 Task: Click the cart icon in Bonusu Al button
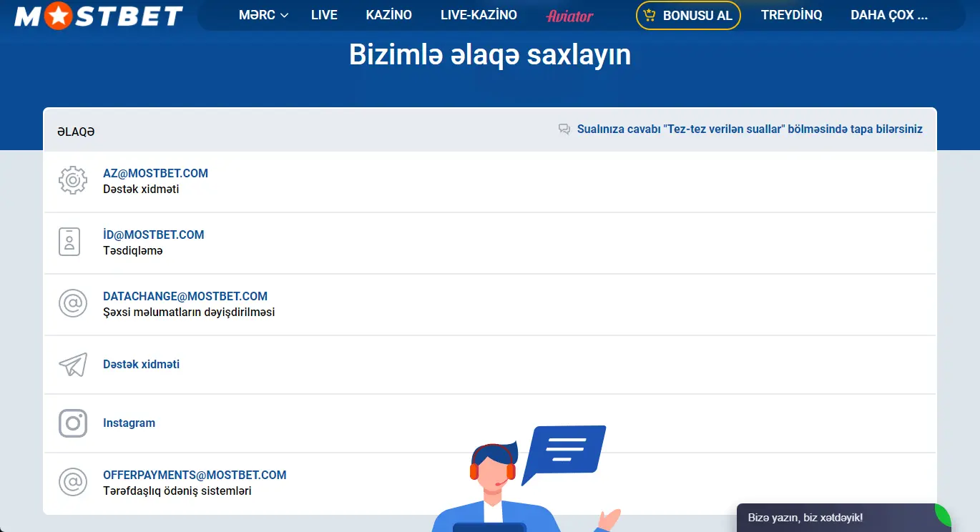[x=650, y=14]
